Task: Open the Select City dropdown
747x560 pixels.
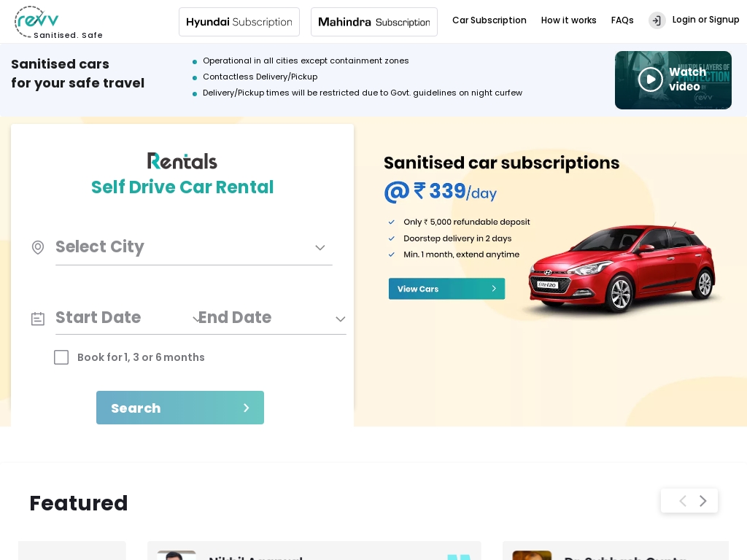Action: click(x=194, y=247)
